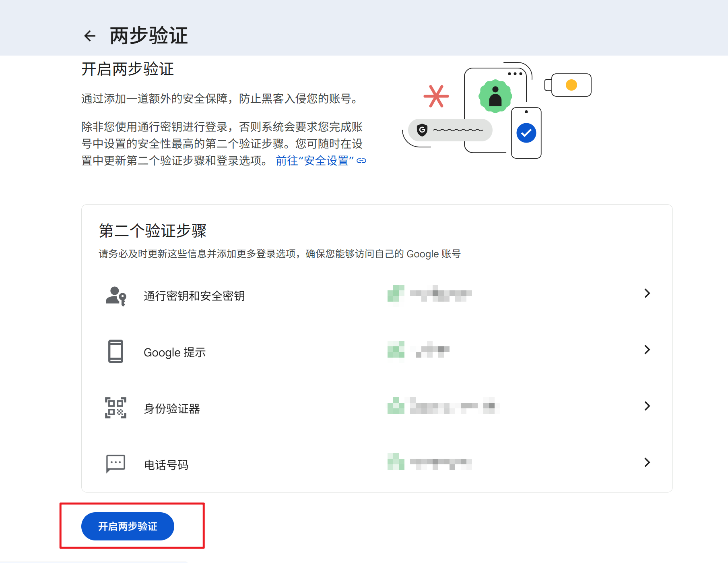
Task: Click the green status mark in 身份验证器 row
Action: click(396, 406)
